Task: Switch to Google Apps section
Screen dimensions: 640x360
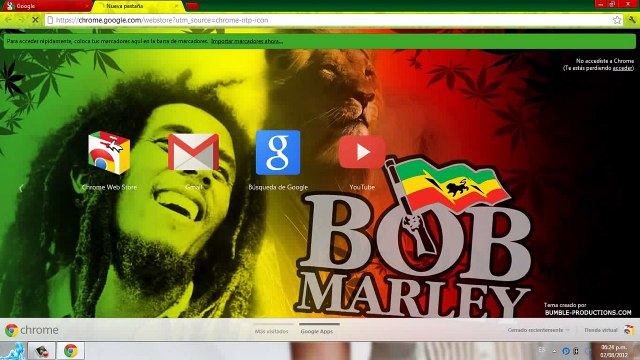Action: pos(317,331)
